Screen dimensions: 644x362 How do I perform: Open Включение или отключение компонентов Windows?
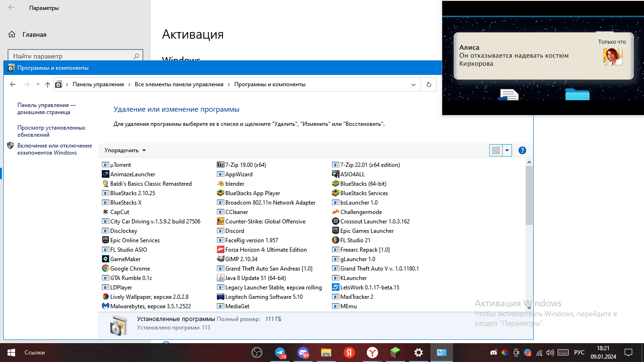click(x=55, y=149)
